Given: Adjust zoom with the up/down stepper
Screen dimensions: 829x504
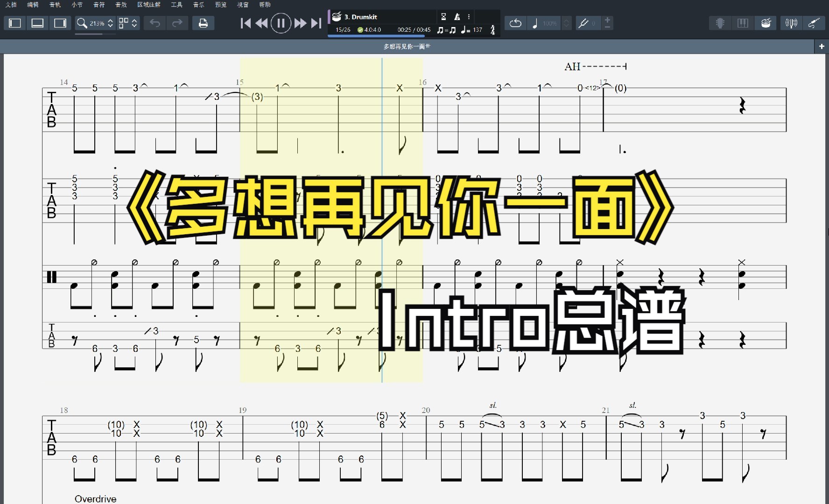Looking at the screenshot, I should [x=110, y=23].
